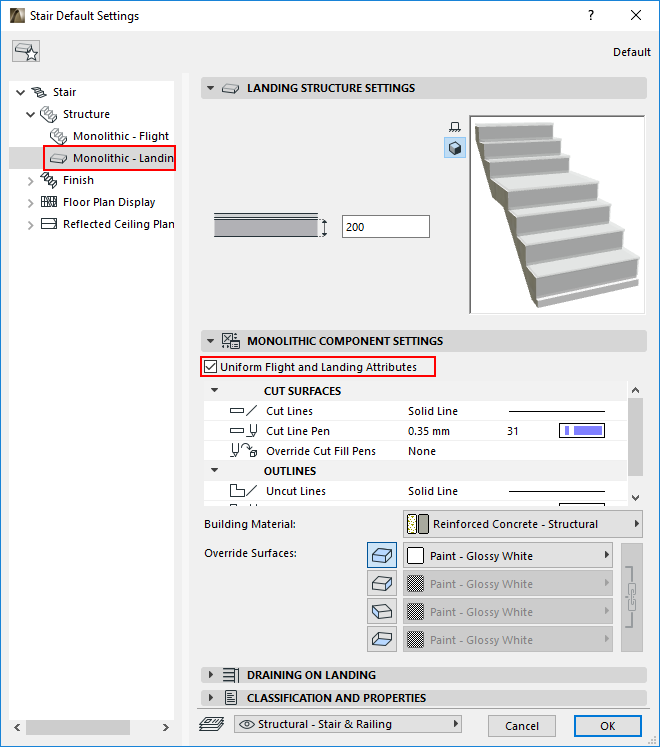Click the Cut Lines row icon
The height and width of the screenshot is (747, 660).
(243, 411)
